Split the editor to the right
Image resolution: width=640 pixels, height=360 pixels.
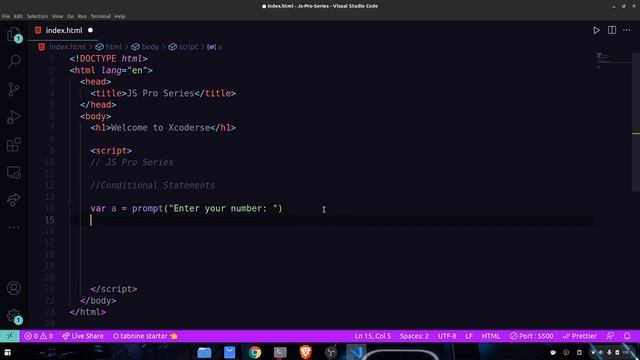[611, 30]
